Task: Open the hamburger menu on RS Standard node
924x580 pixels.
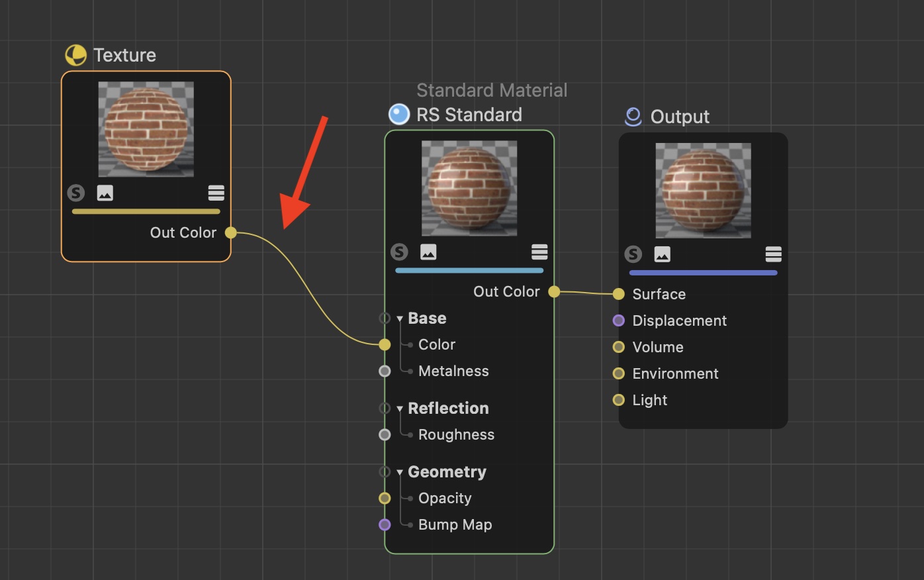Action: click(539, 252)
